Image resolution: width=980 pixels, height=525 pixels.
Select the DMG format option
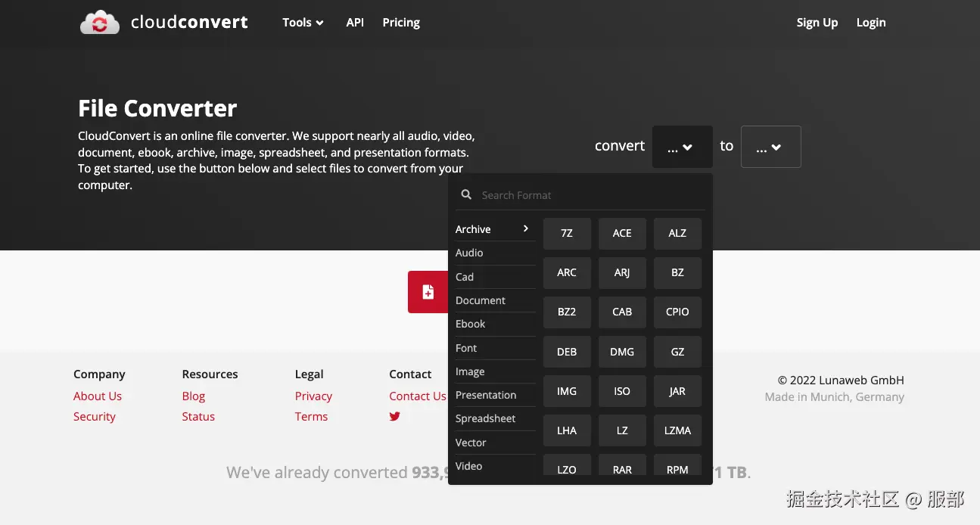pyautogui.click(x=622, y=352)
